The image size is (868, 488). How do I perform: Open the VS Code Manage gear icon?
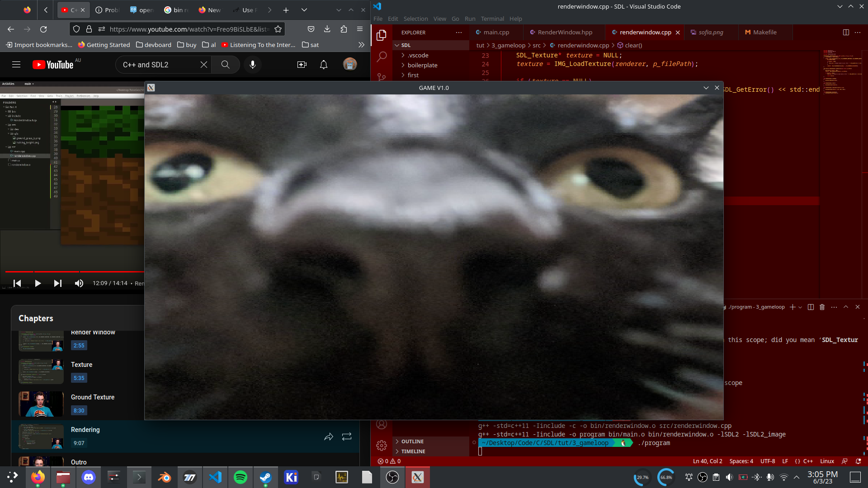coord(382,446)
